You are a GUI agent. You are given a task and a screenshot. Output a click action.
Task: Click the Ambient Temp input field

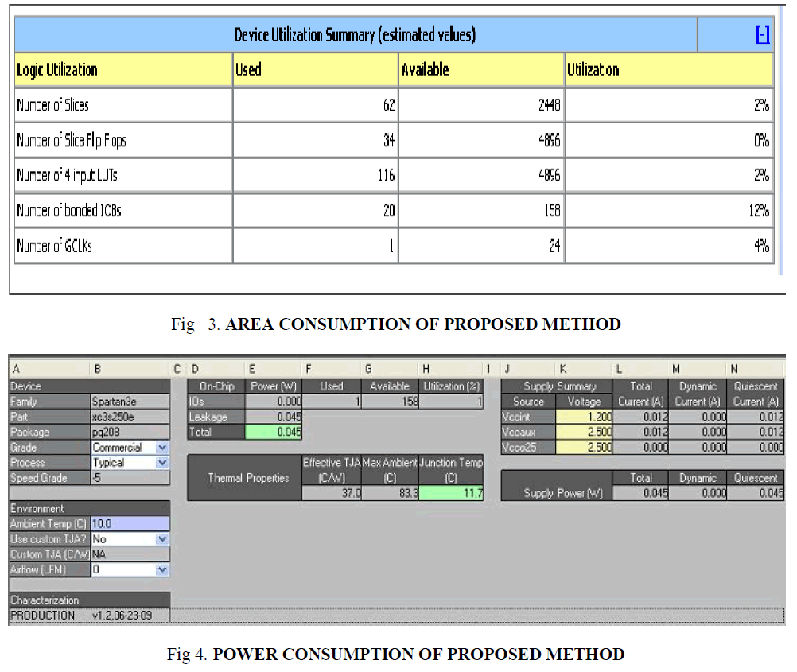[130, 524]
